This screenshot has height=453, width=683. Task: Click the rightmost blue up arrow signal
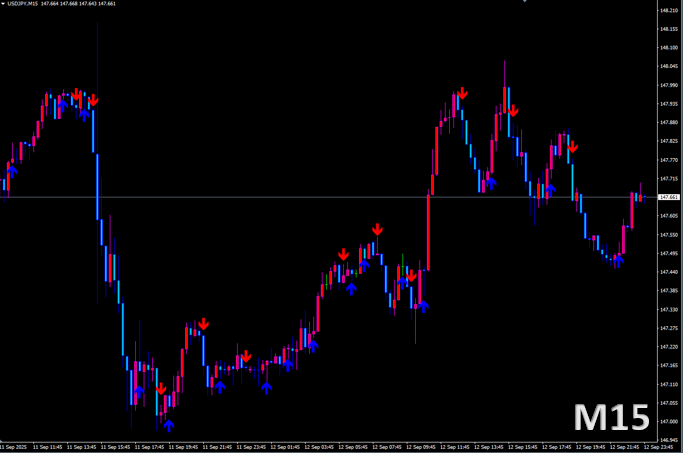tap(619, 260)
